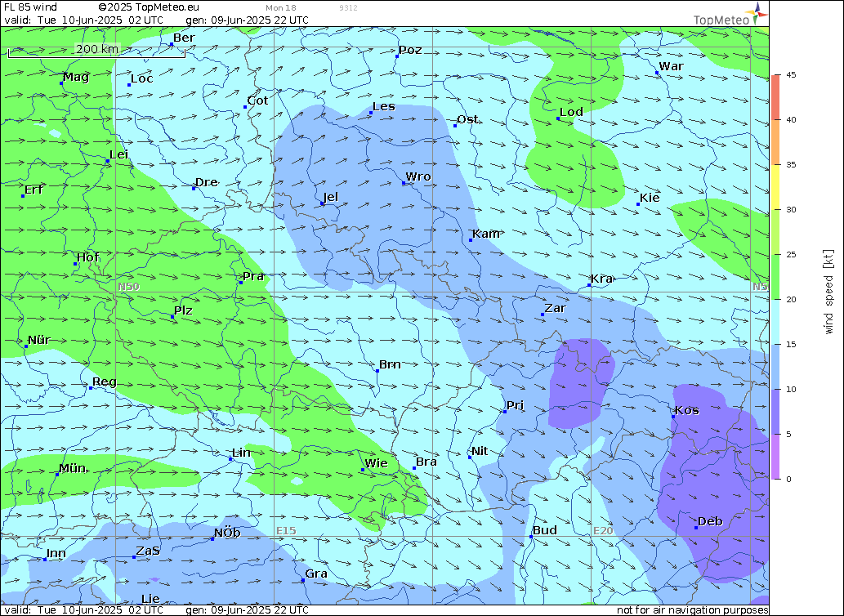Click the Ost city label
The height and width of the screenshot is (616, 844).
click(467, 119)
